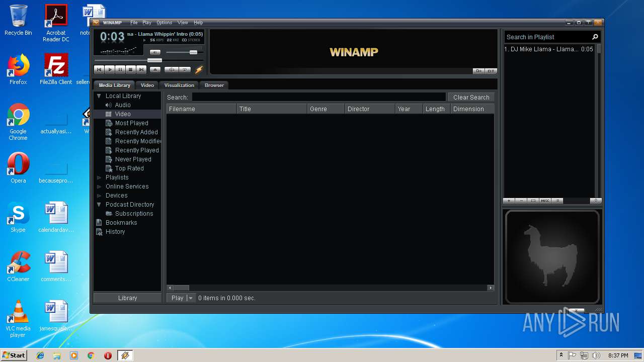Collapse the Local Library tree node

(x=99, y=96)
